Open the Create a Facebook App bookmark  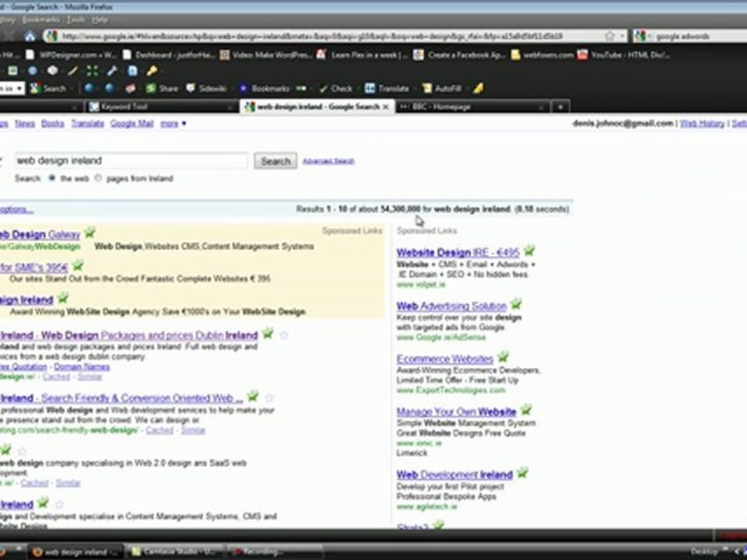click(x=459, y=54)
